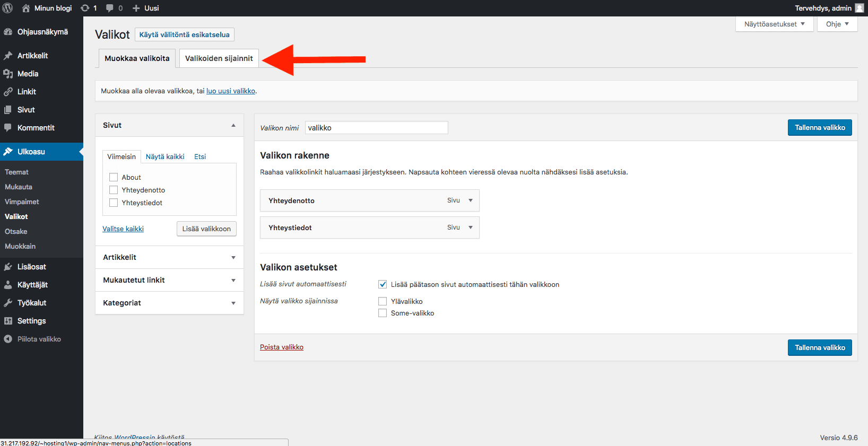Click the Käyttäjät user icon
This screenshot has width=868, height=446.
[8, 285]
